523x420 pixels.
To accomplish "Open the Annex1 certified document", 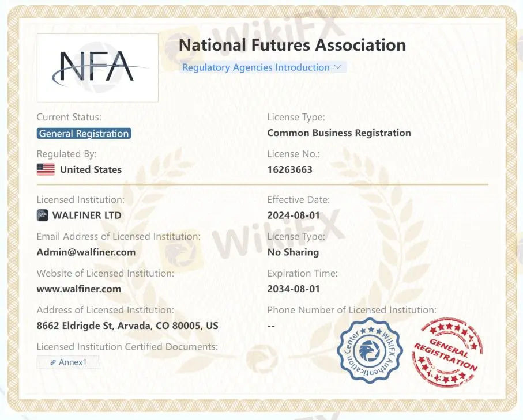I will pos(68,362).
